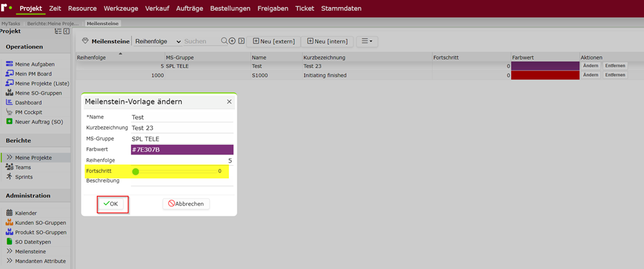Open Teams under Berichte
644x269 pixels.
tap(19, 167)
